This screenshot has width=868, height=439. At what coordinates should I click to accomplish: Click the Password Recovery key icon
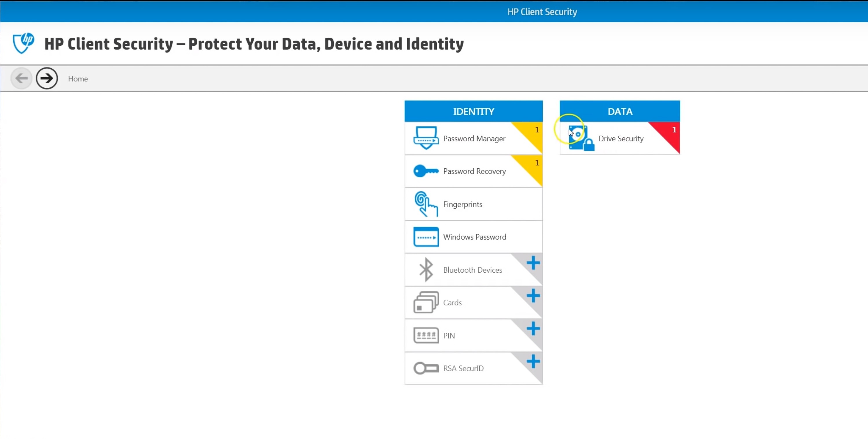(x=426, y=171)
